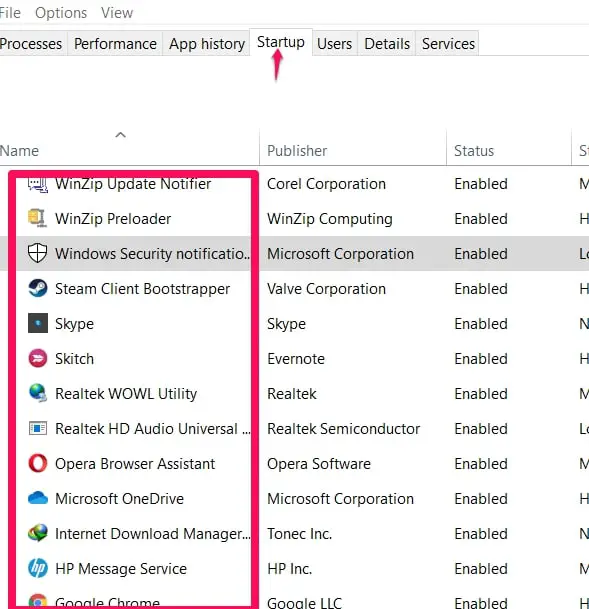Select the HP Message Service entry
589x609 pixels.
(x=121, y=569)
